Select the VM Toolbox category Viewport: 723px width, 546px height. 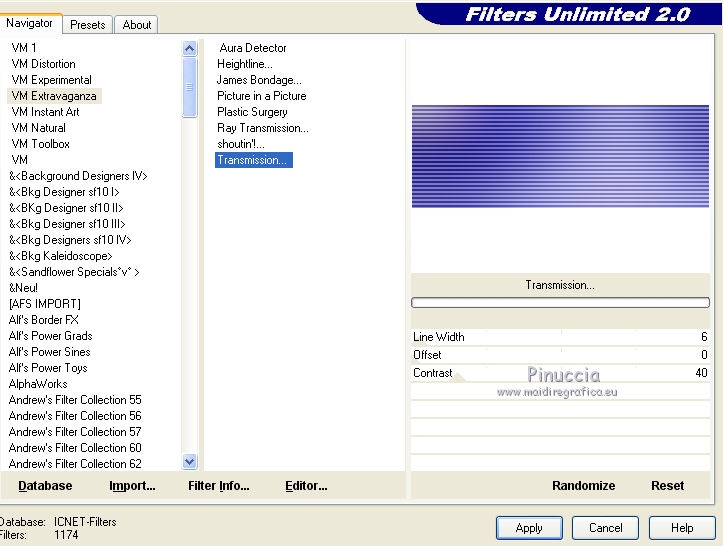pos(41,144)
